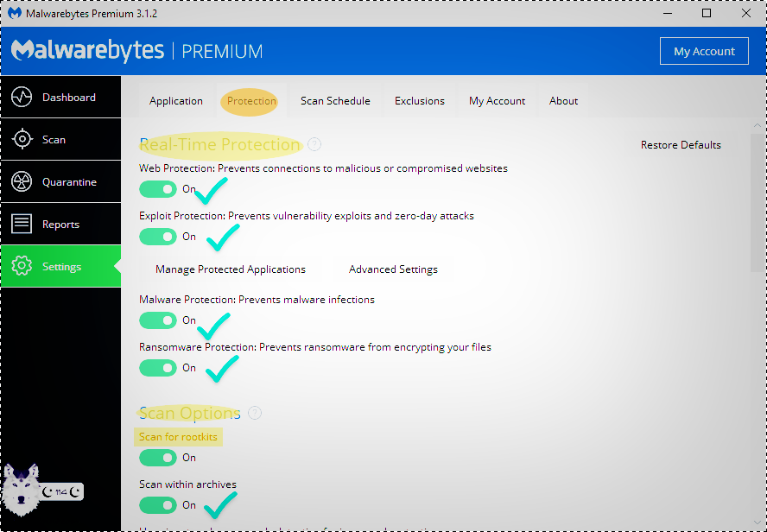This screenshot has width=767, height=532.
Task: Click the Real-Time Protection help icon
Action: click(x=314, y=144)
